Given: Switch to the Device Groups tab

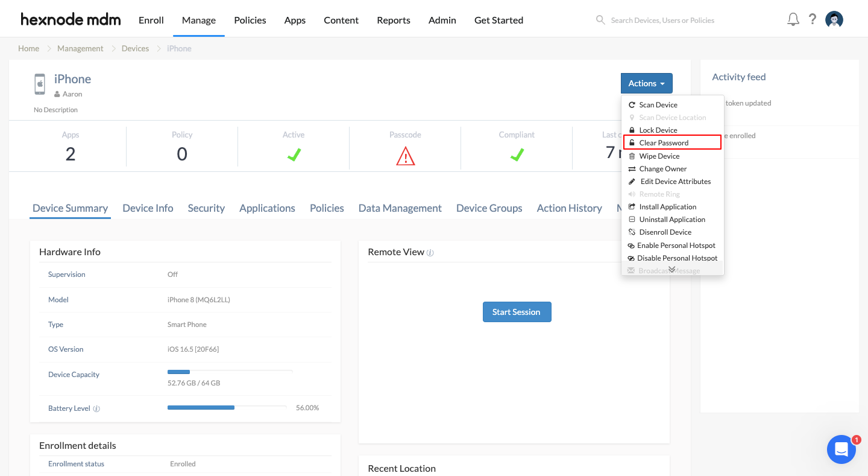Looking at the screenshot, I should pos(489,208).
